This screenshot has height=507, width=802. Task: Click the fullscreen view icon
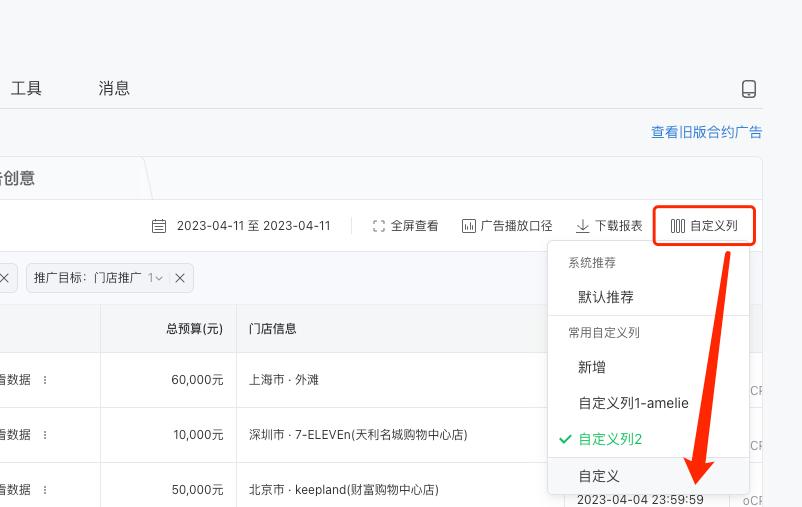point(378,226)
